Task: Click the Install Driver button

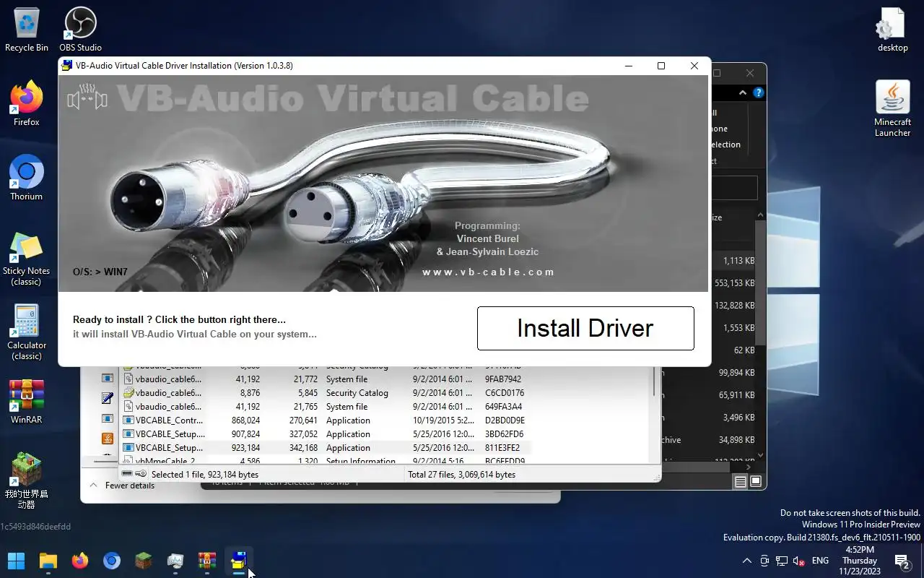Action: coord(585,328)
